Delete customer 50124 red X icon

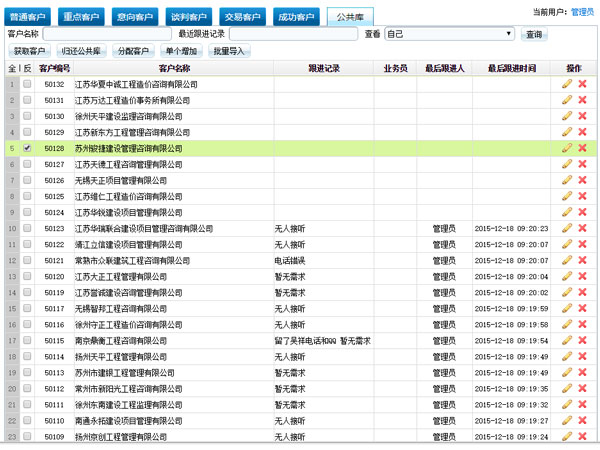coord(582,212)
